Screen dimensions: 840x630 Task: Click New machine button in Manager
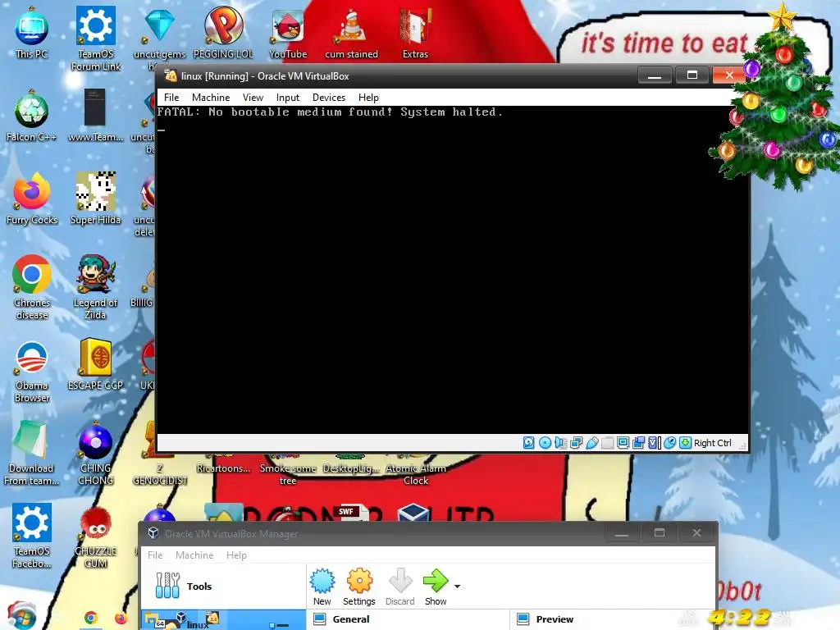[322, 587]
